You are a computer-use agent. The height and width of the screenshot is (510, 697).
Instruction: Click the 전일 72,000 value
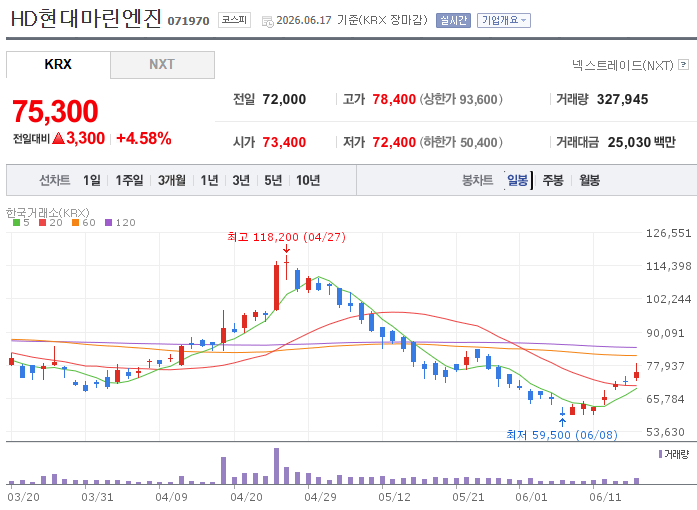point(284,99)
